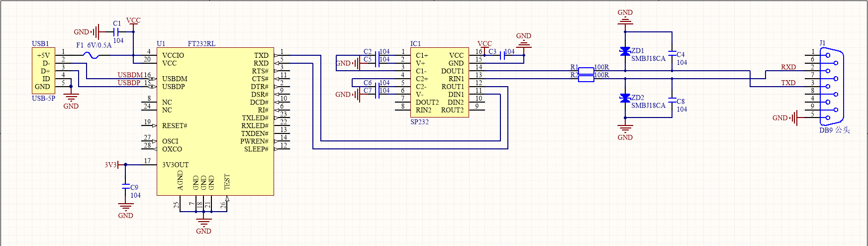
Task: Select capacitor C5 symbol
Action: (x=376, y=63)
